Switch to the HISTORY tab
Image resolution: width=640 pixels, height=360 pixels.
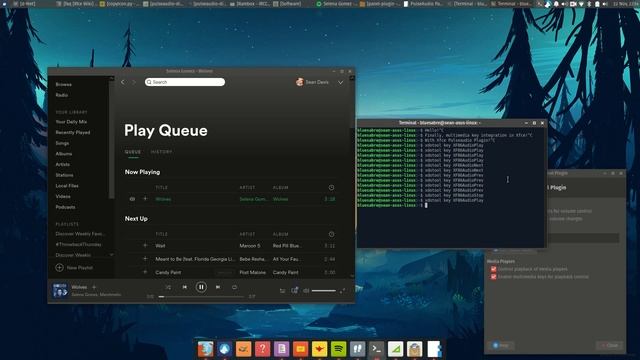pos(162,152)
